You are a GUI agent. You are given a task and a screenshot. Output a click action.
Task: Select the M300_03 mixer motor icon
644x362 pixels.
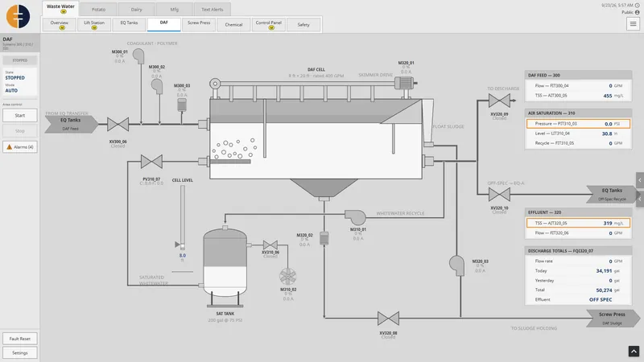[x=182, y=105]
